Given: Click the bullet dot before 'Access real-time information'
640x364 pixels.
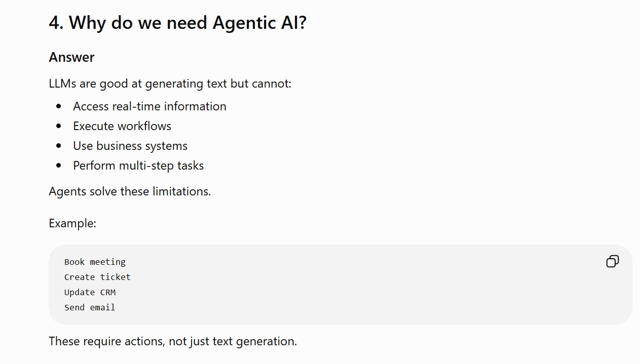Looking at the screenshot, I should 59,106.
